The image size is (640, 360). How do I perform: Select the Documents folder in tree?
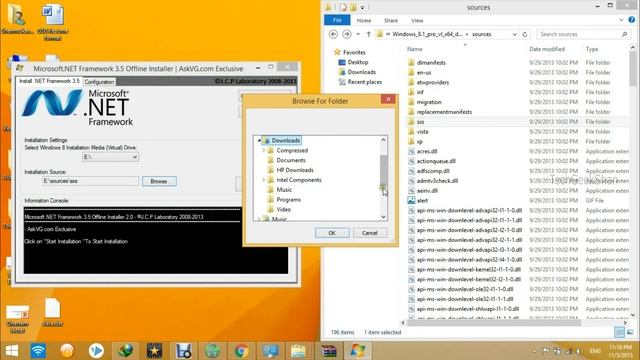coord(291,160)
